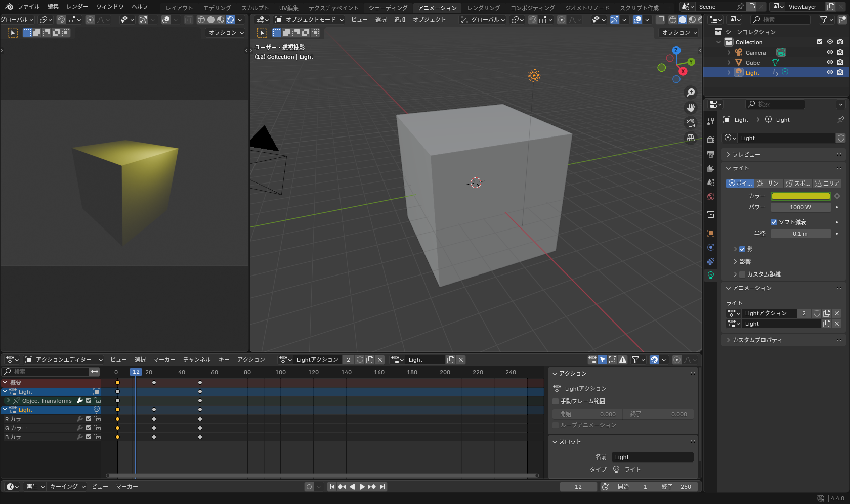
Task: Enable snapping with the magnet icon
Action: click(533, 20)
